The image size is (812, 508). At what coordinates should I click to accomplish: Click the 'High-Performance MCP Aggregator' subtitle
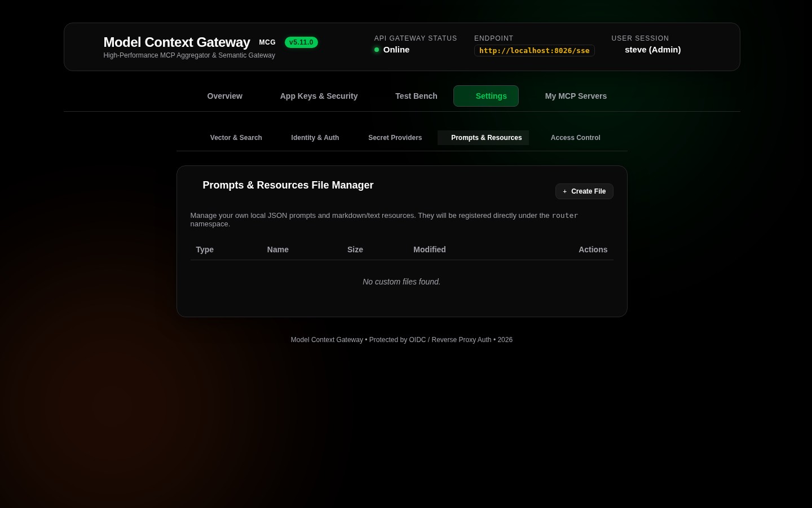(189, 55)
